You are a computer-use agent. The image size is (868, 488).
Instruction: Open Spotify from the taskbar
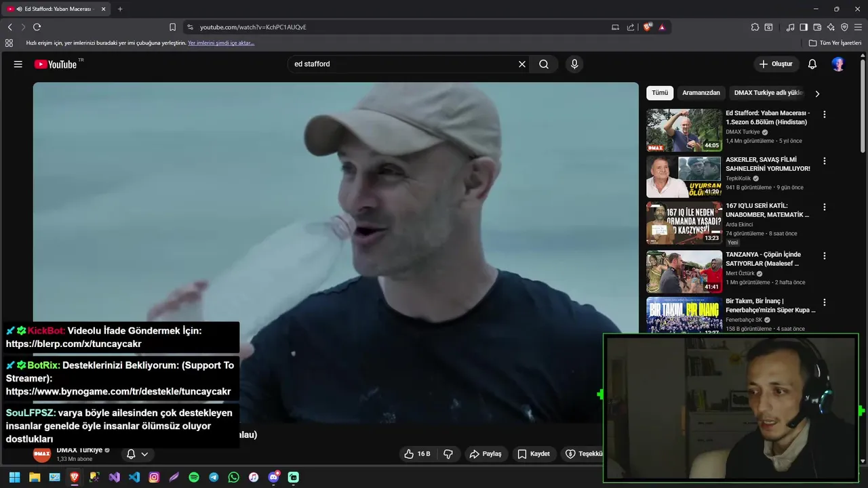click(194, 477)
